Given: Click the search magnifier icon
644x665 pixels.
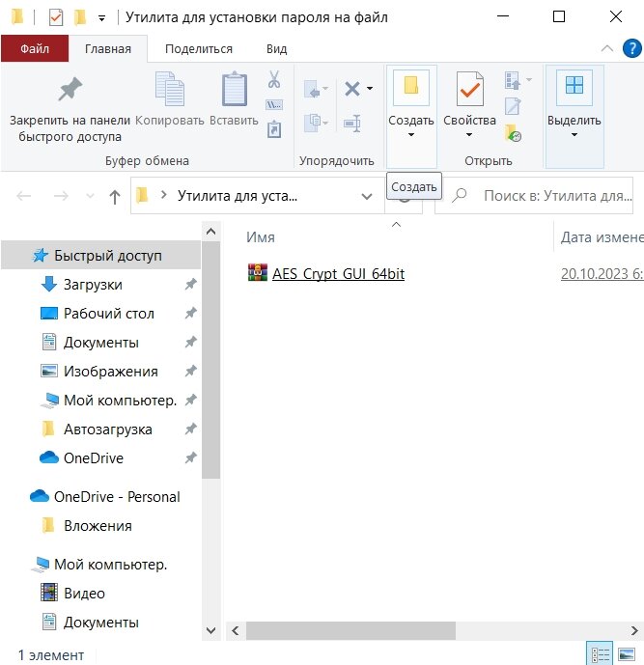Looking at the screenshot, I should tap(459, 196).
